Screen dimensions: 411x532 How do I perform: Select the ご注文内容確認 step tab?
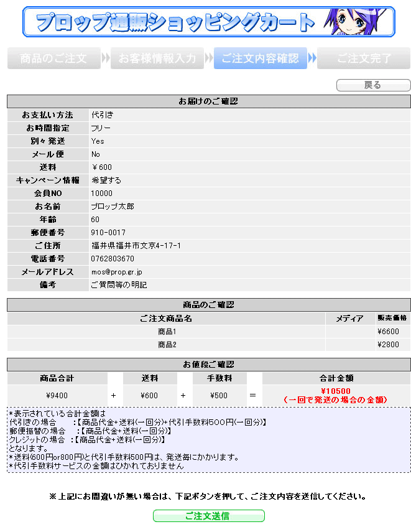[x=260, y=58]
